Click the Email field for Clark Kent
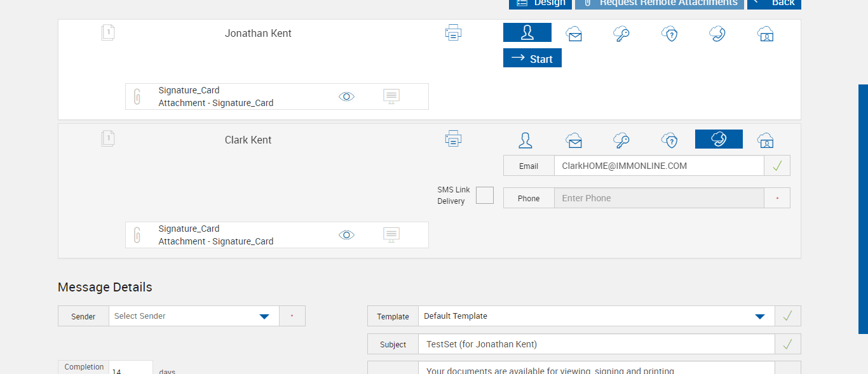 pos(659,166)
